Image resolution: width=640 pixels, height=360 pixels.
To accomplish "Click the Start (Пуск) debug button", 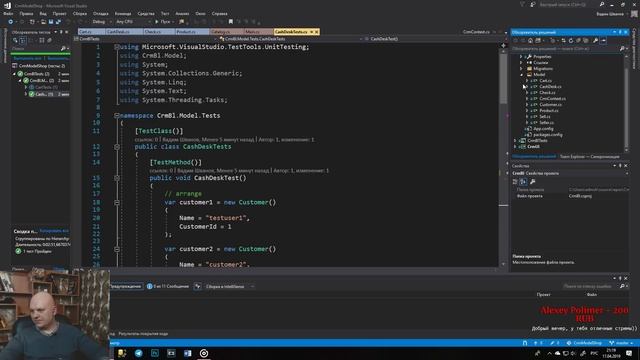I will (x=163, y=22).
